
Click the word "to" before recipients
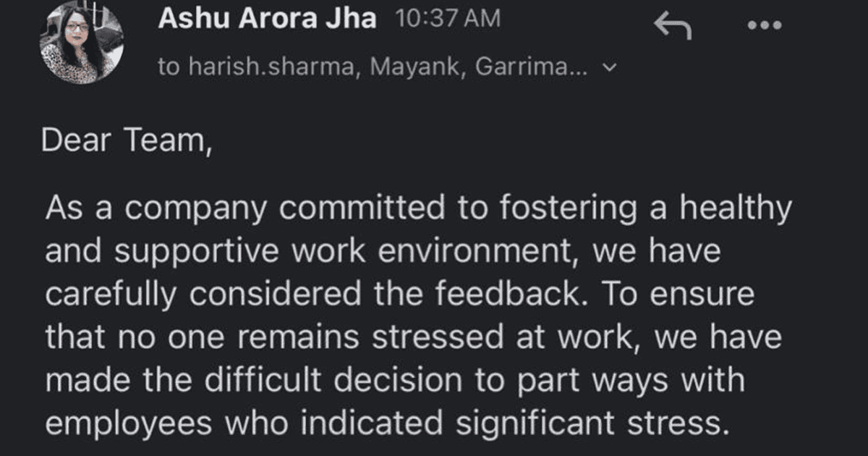click(x=169, y=67)
